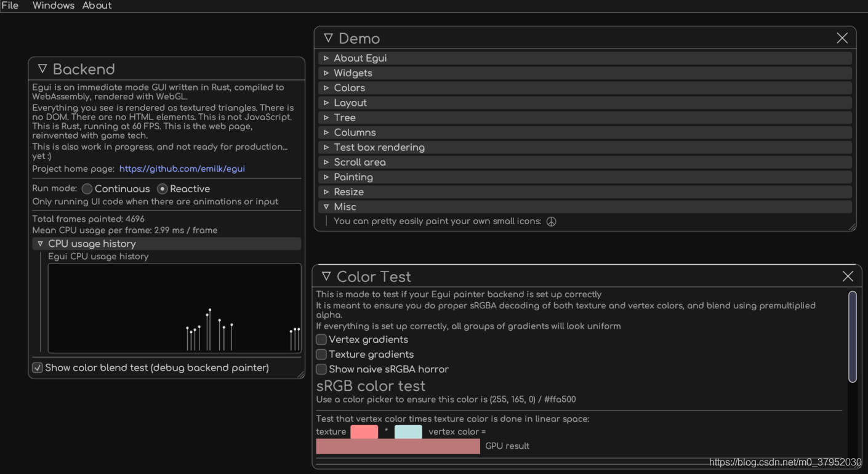868x474 pixels.
Task: Click the '(255, 165, 0) / #ffa500' color picker text
Action: pyautogui.click(x=532, y=399)
